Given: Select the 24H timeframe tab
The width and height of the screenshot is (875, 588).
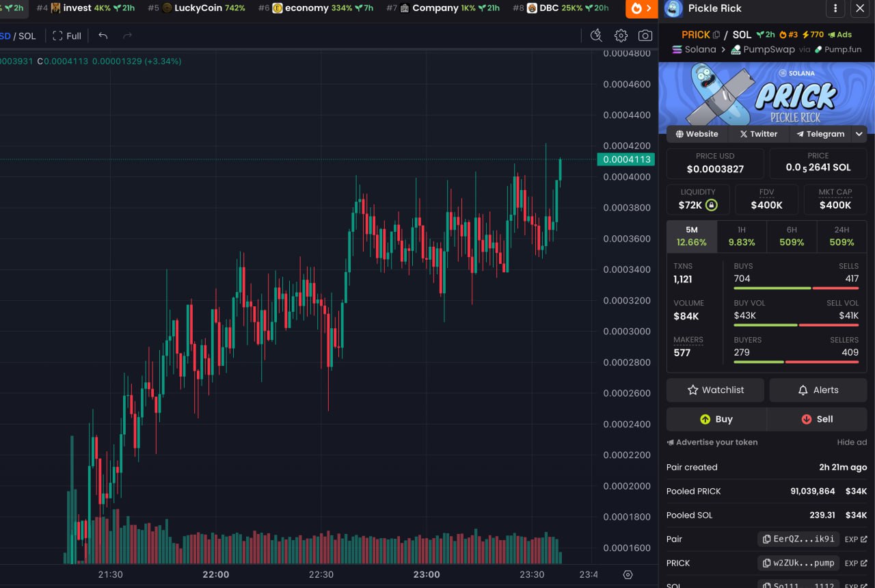Looking at the screenshot, I should tap(842, 237).
